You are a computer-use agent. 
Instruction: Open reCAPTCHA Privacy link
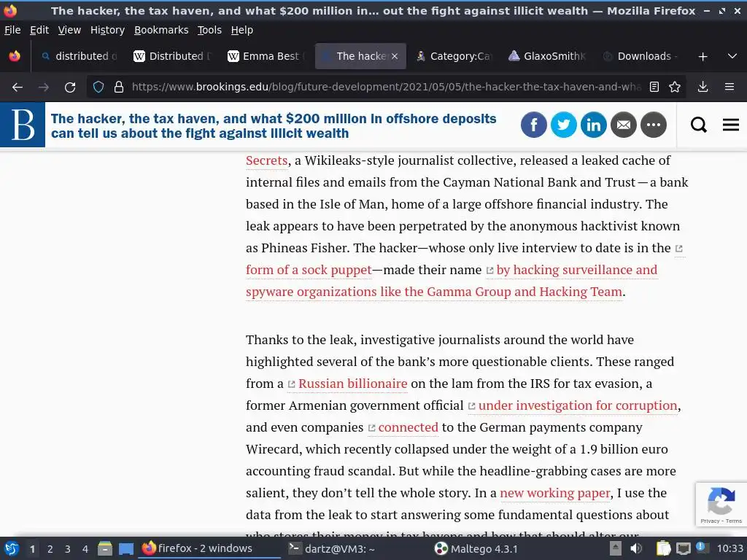[x=710, y=521]
